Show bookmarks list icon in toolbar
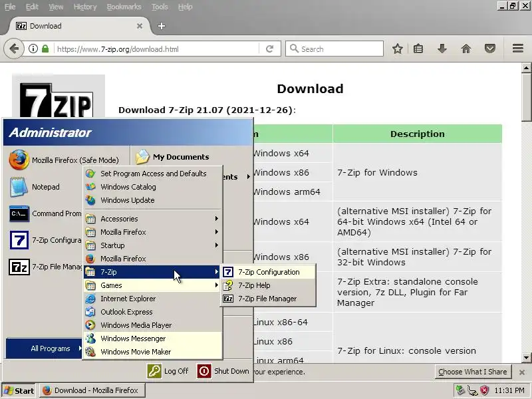This screenshot has height=399, width=532. click(418, 49)
